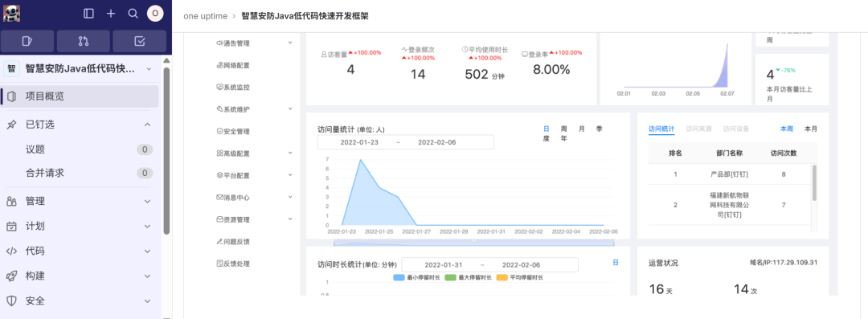This screenshot has height=319, width=868.
Task: Click the pin icon beside 已钉选
Action: [x=11, y=125]
